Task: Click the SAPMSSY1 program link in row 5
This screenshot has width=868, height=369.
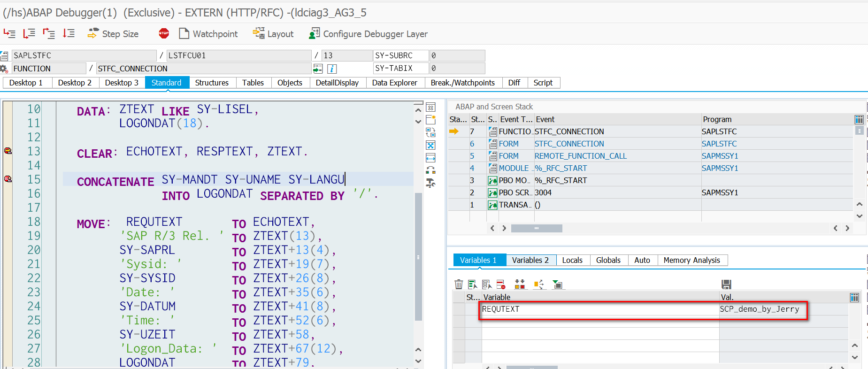Action: (720, 156)
